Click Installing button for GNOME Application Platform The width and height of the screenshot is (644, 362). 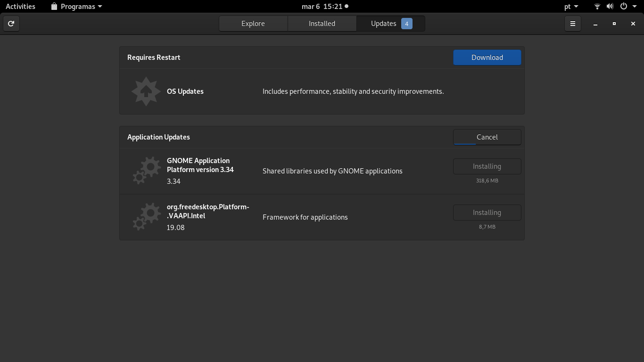(x=487, y=166)
